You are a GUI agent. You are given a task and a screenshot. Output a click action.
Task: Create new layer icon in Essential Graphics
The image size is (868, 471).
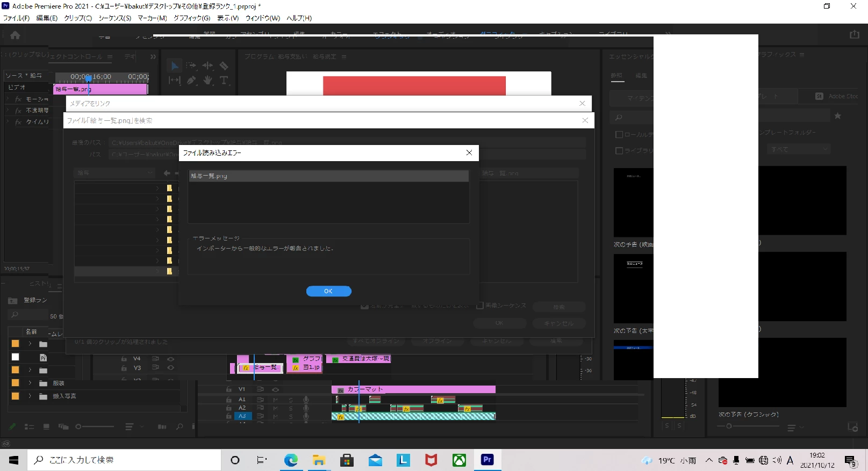pyautogui.click(x=853, y=427)
